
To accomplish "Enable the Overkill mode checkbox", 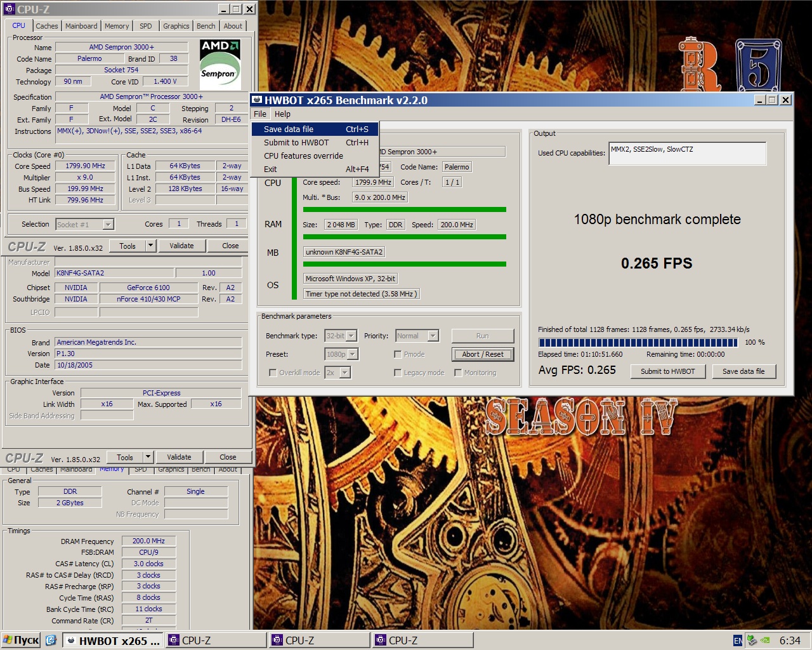I will [273, 373].
